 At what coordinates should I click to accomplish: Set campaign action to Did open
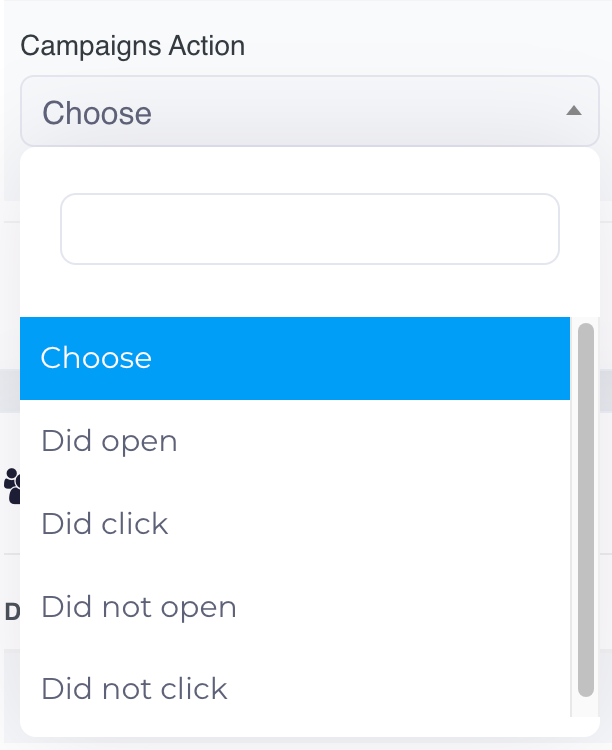coord(109,441)
